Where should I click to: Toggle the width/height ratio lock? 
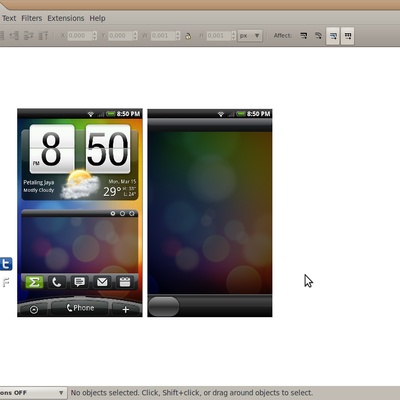tap(188, 36)
